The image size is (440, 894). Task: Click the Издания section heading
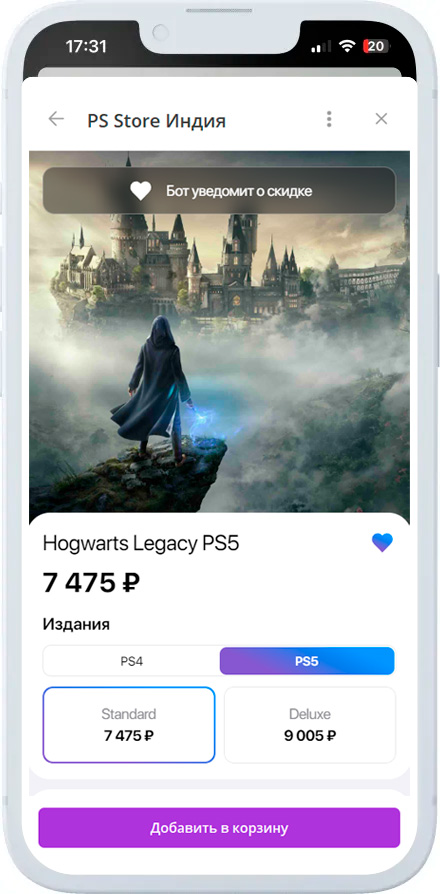[x=76, y=624]
